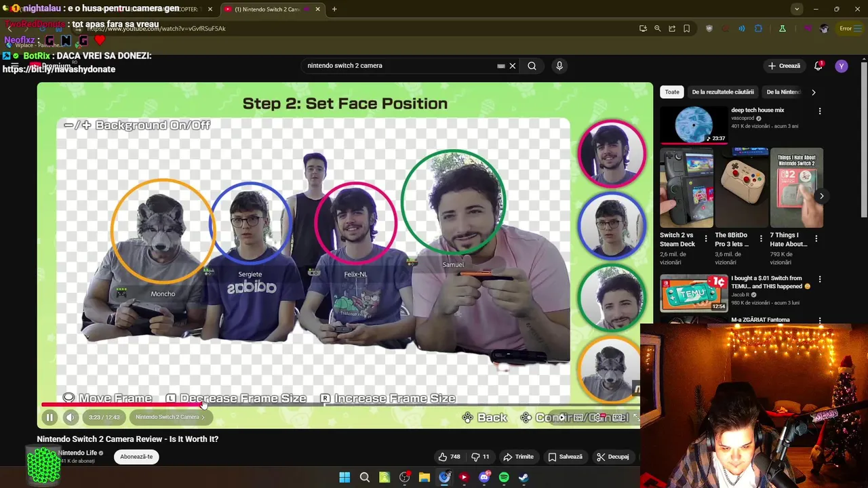Screen dimensions: 868x488
Task: Share the video with Trimite
Action: (x=518, y=457)
